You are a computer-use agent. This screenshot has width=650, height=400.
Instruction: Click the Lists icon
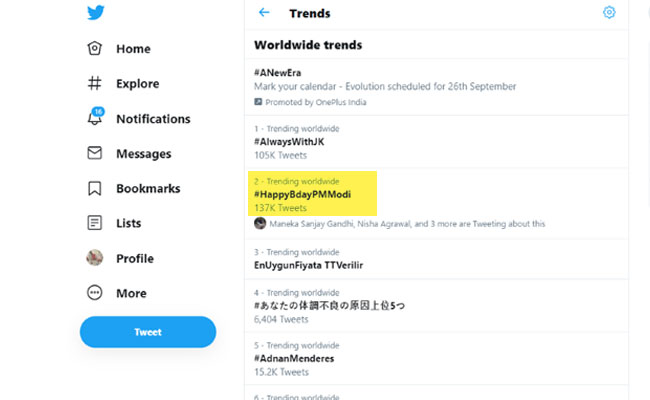[x=95, y=223]
